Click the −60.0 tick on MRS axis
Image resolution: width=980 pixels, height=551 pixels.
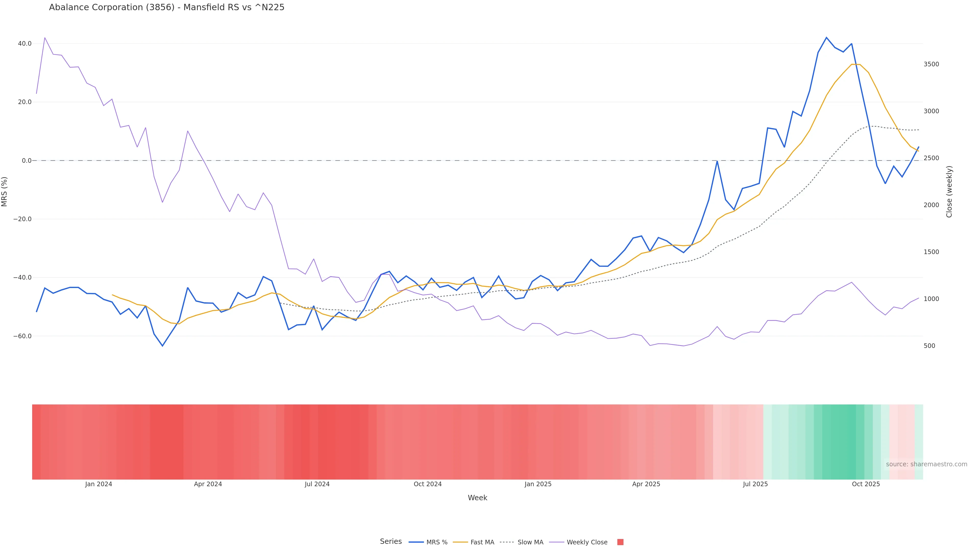pos(22,336)
